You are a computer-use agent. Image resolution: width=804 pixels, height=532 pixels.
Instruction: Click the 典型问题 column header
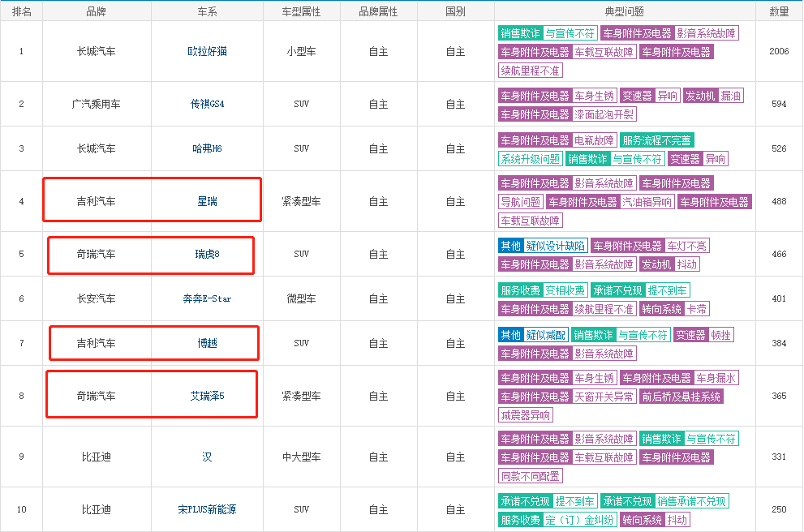[x=625, y=11]
